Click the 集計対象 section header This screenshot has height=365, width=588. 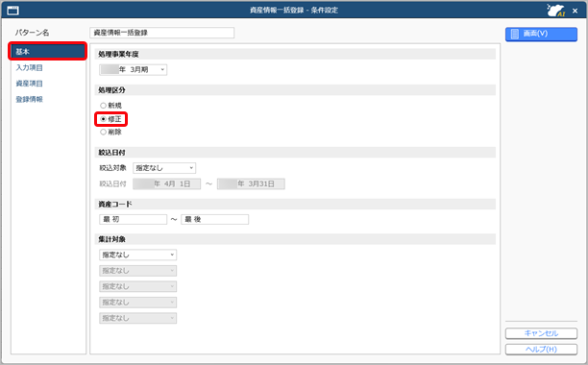coord(295,239)
